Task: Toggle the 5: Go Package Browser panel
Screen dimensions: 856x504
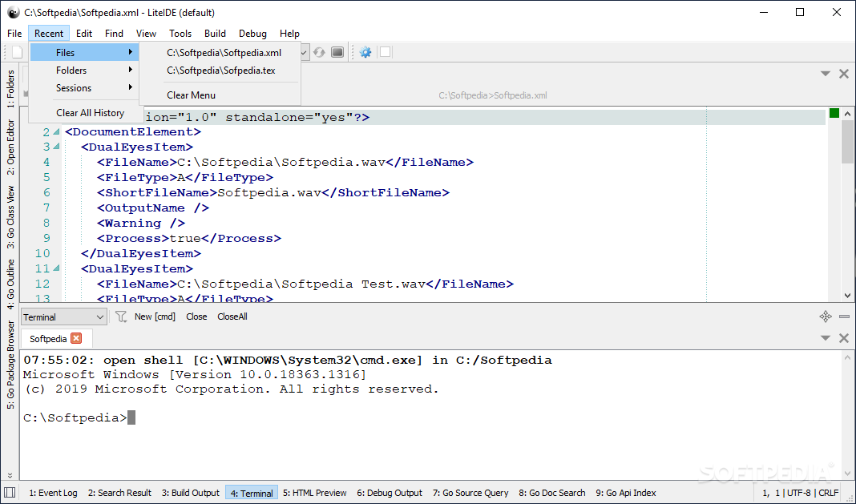Action: point(10,365)
